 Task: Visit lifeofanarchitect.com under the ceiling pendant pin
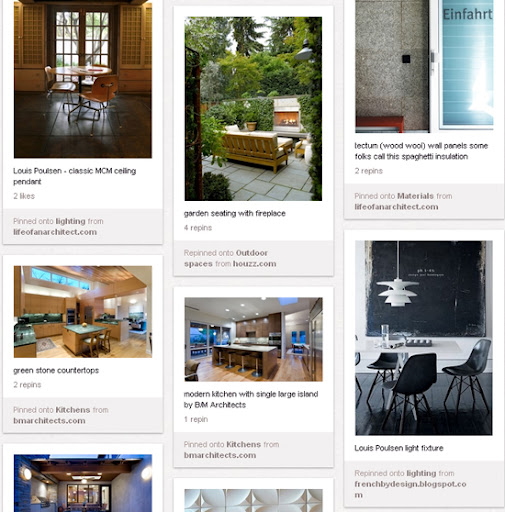(x=55, y=232)
